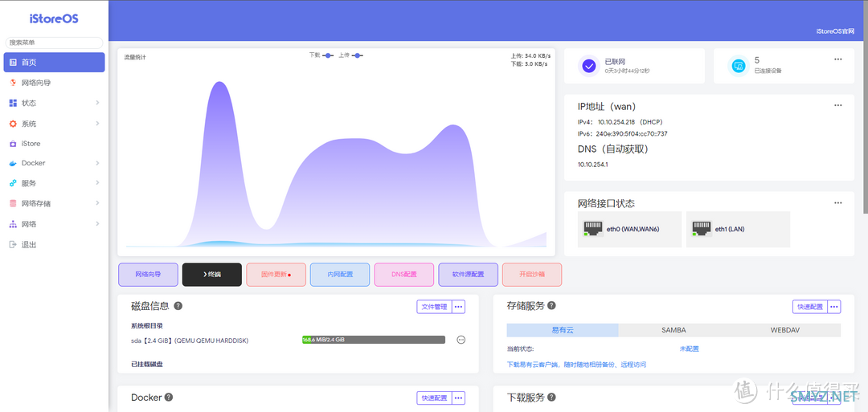
Task: Open the iStoreOS官网 link
Action: click(x=835, y=32)
